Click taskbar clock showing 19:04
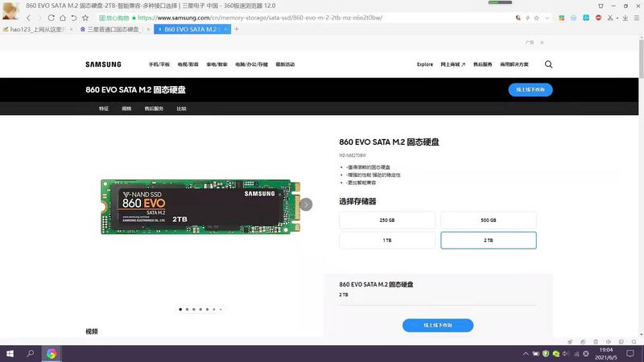The width and height of the screenshot is (644, 362). pos(606,353)
